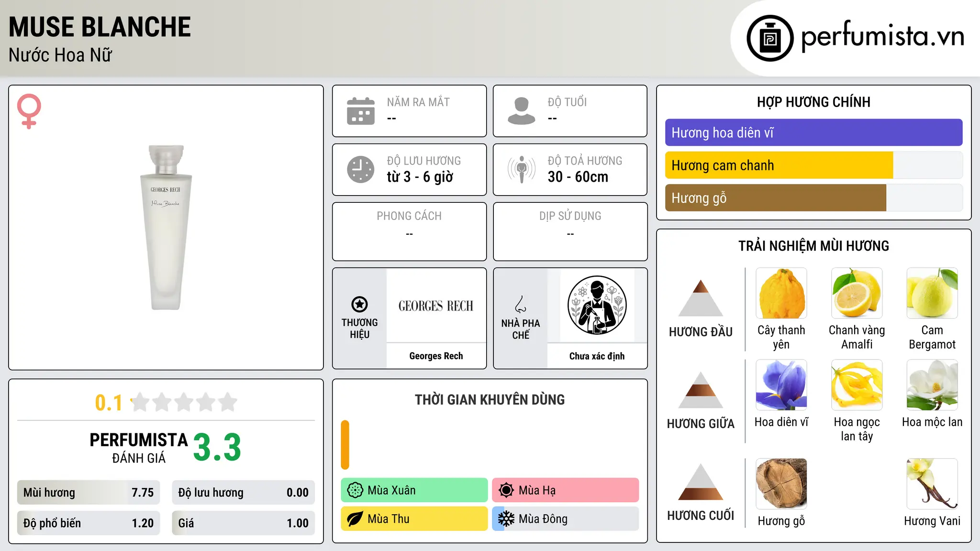Click the Hoa ngọc lan tây ylang image

(857, 385)
